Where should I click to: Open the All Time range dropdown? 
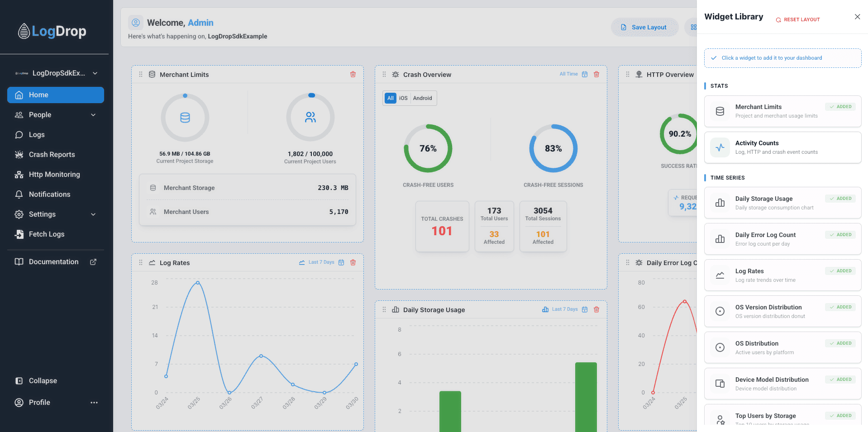point(568,74)
